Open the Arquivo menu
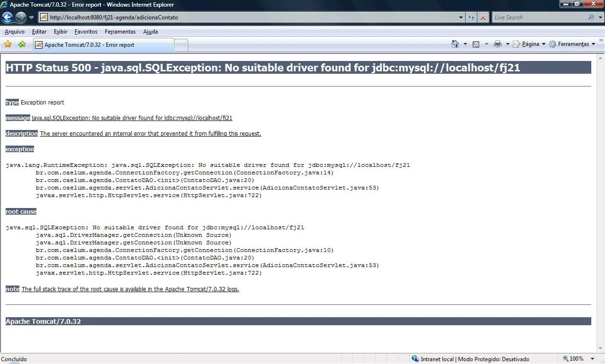 click(x=14, y=32)
